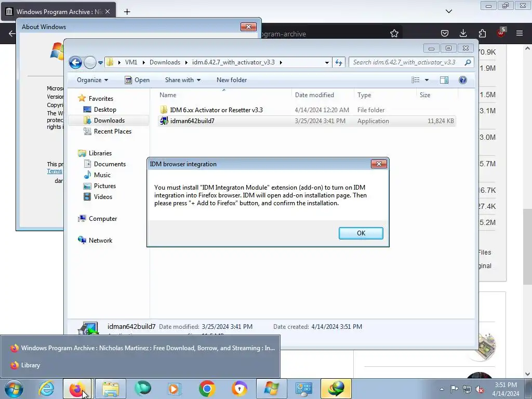The width and height of the screenshot is (532, 399).
Task: Click the muted volume tray icon
Action: click(x=480, y=389)
